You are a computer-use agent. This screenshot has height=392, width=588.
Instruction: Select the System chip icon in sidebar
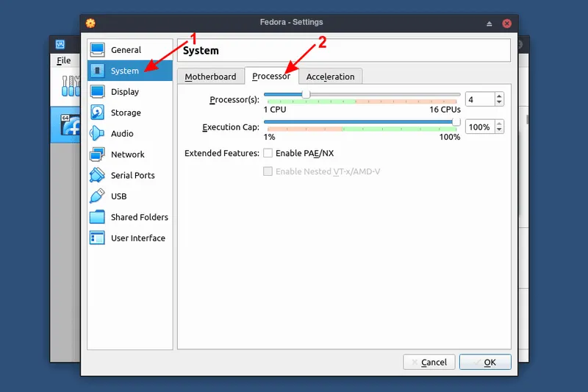tap(98, 71)
